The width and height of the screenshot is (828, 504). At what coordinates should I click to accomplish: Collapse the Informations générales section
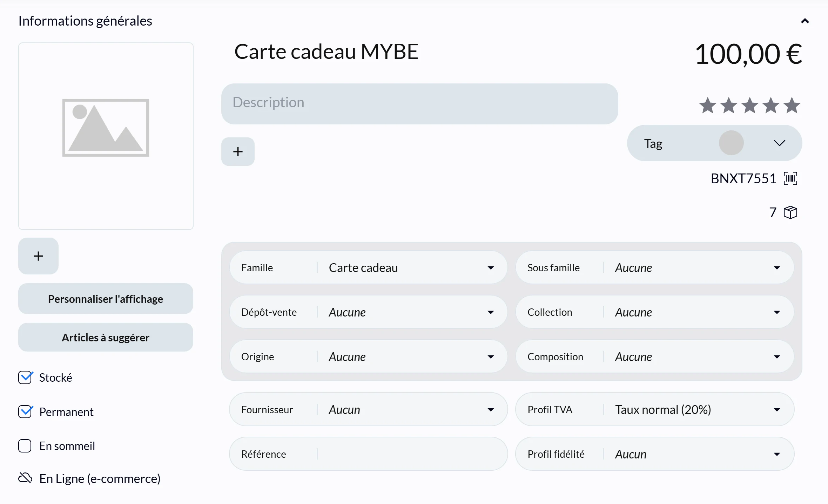pos(805,21)
